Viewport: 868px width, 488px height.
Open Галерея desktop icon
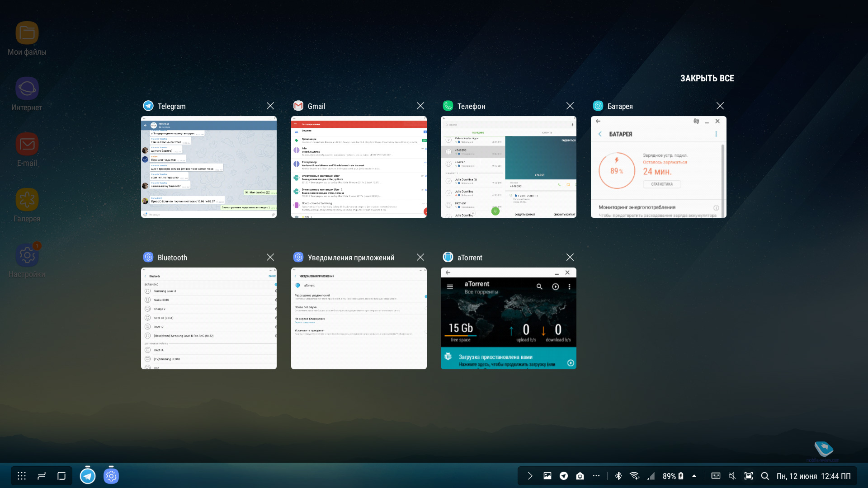27,205
